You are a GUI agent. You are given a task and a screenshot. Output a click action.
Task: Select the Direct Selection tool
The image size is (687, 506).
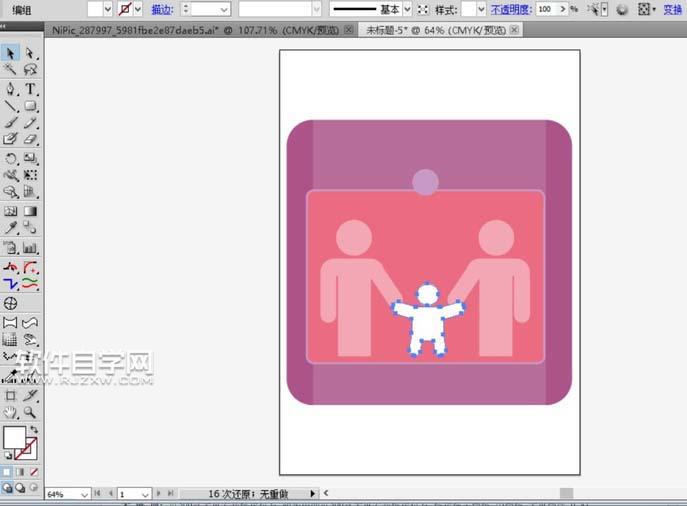click(30, 53)
